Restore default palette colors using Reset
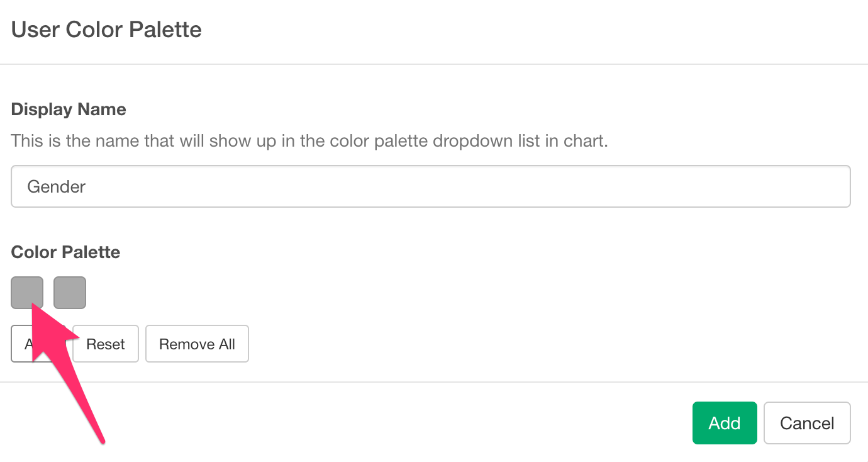Screen dimensions: 868x462 click(106, 344)
